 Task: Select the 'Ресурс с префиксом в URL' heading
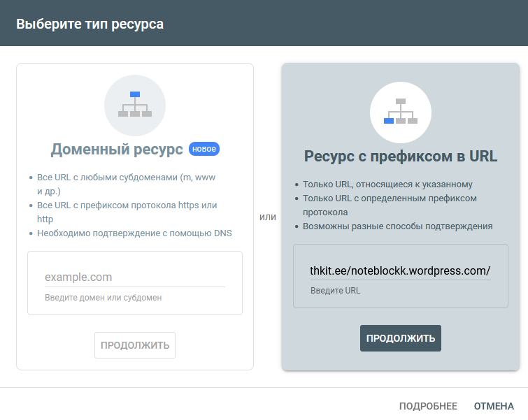[x=401, y=156]
